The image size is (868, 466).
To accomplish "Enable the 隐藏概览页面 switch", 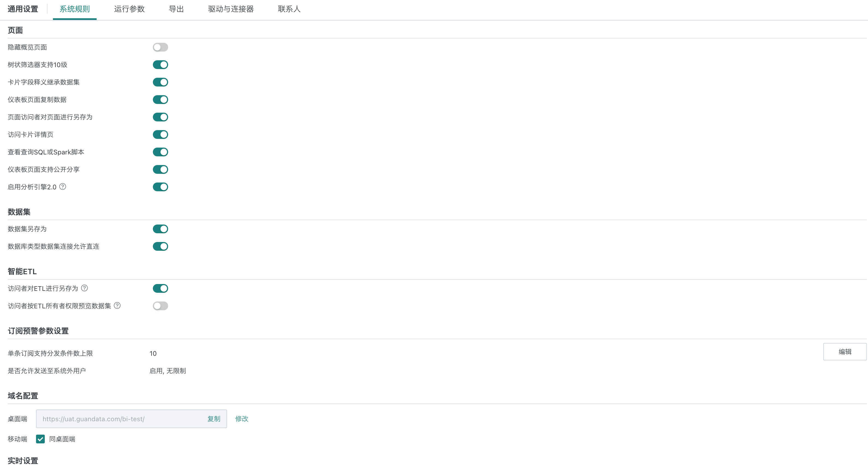I will [x=160, y=47].
